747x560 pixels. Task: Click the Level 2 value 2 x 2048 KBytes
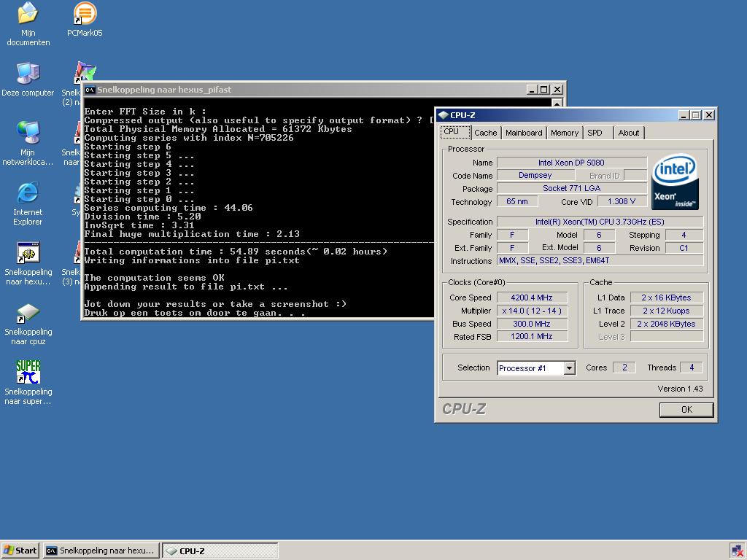pos(667,324)
